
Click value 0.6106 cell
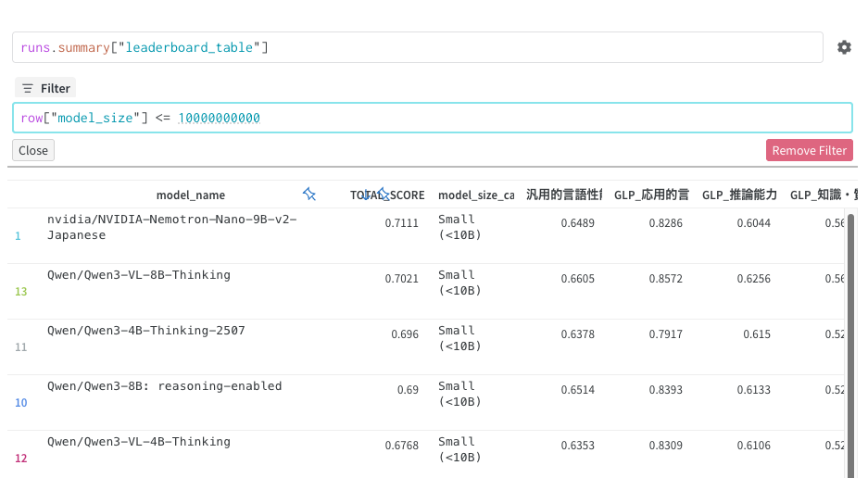(753, 445)
